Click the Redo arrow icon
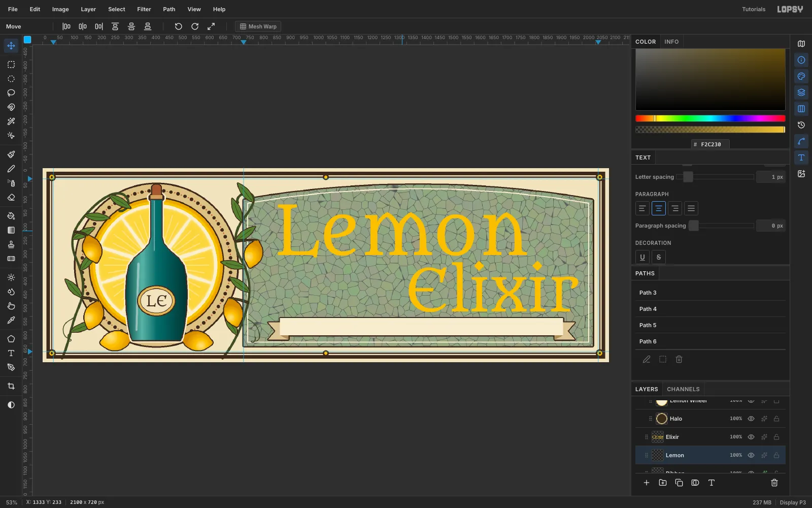Viewport: 812px width, 508px height. 195,26
